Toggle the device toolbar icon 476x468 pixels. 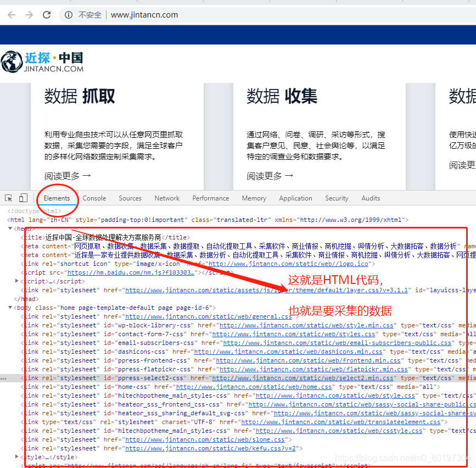tap(23, 198)
